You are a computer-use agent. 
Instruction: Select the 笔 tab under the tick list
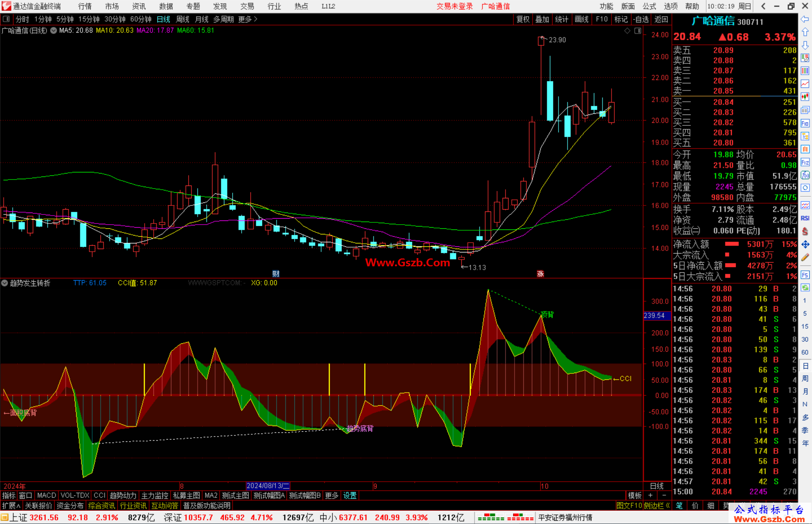pos(679,506)
